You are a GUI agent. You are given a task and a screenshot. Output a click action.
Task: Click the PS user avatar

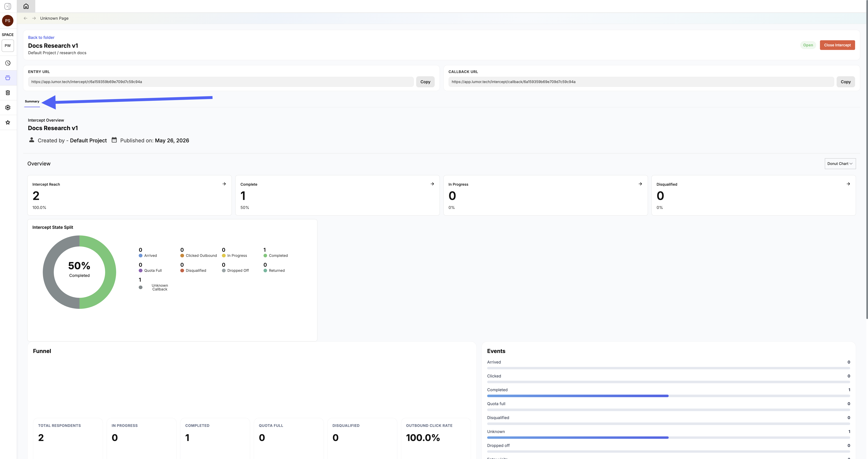[8, 21]
